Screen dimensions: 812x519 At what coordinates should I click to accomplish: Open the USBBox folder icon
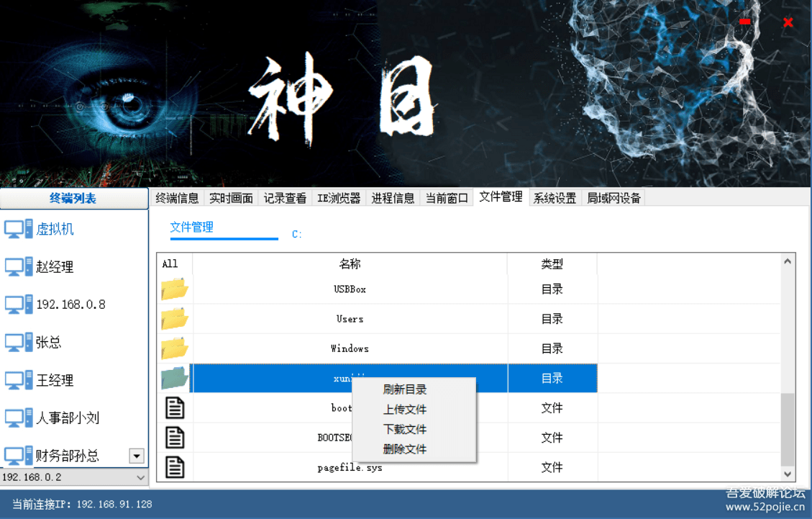[x=173, y=289]
